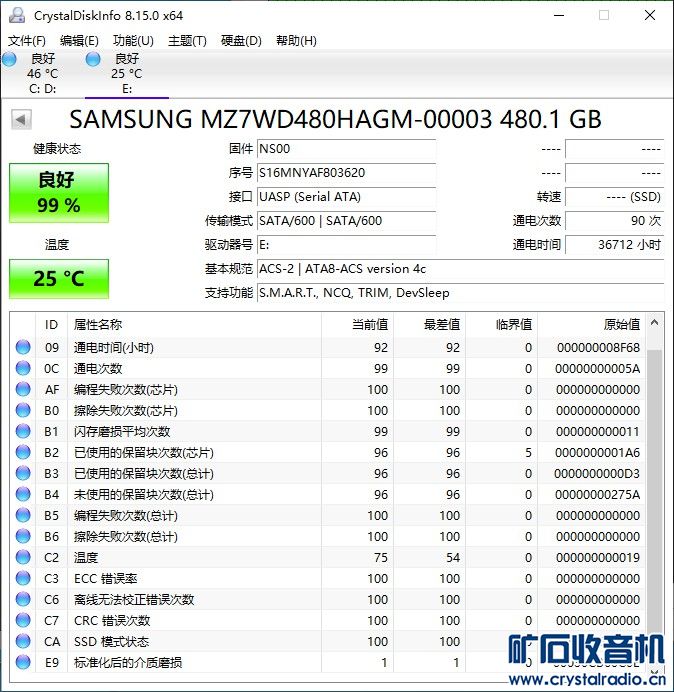This screenshot has height=692, width=674.
Task: Open the 帮助(H) menu
Action: [296, 41]
